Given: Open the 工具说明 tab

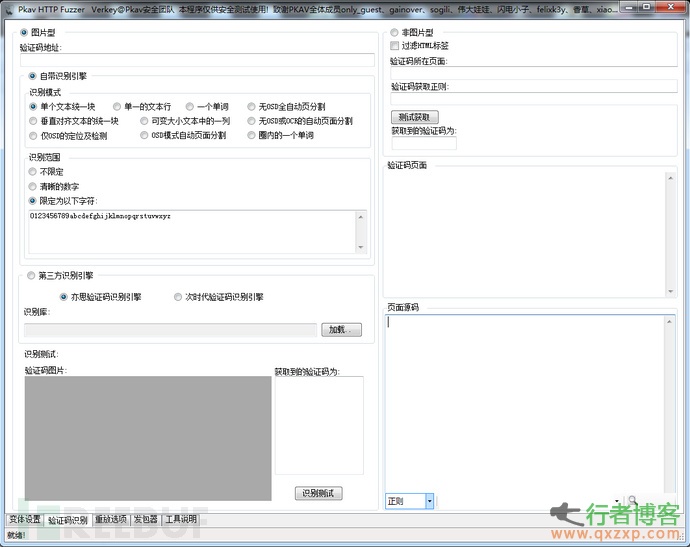Looking at the screenshot, I should [181, 519].
